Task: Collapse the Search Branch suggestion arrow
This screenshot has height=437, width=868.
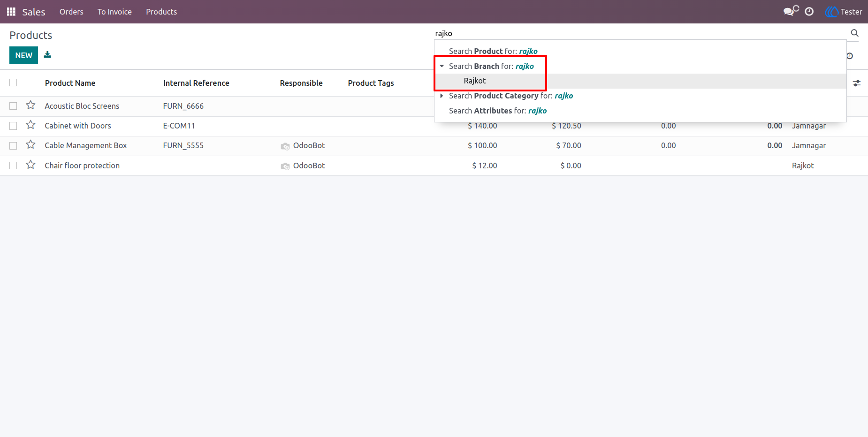Action: (x=442, y=66)
